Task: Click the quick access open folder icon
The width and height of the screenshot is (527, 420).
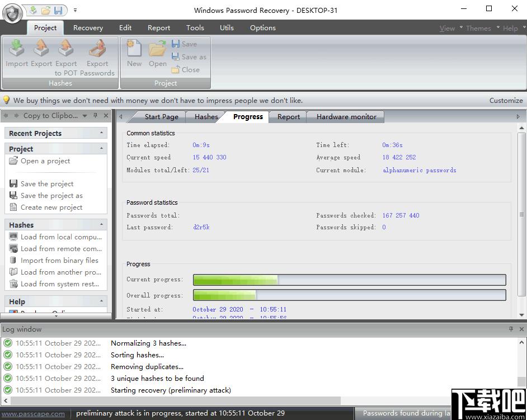Action: (x=45, y=10)
